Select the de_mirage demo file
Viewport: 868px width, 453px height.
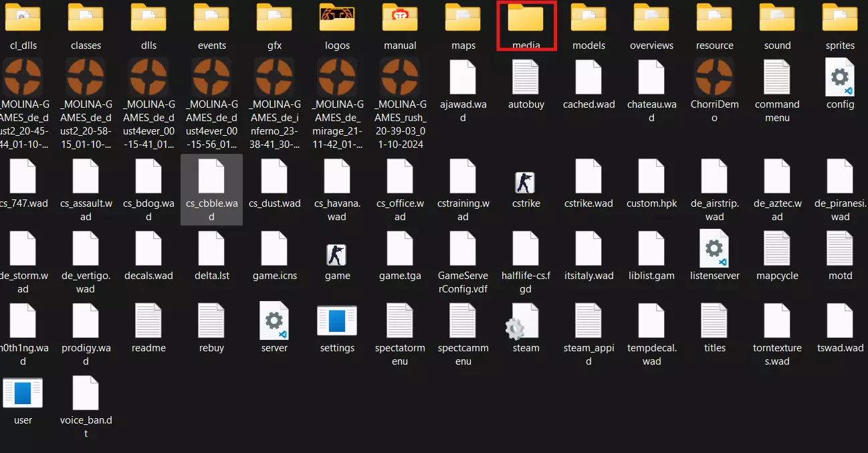pyautogui.click(x=337, y=103)
